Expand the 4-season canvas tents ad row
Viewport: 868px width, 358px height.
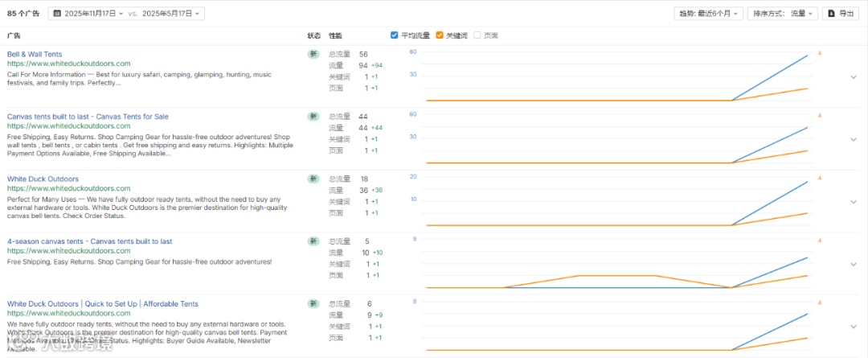[x=853, y=265]
